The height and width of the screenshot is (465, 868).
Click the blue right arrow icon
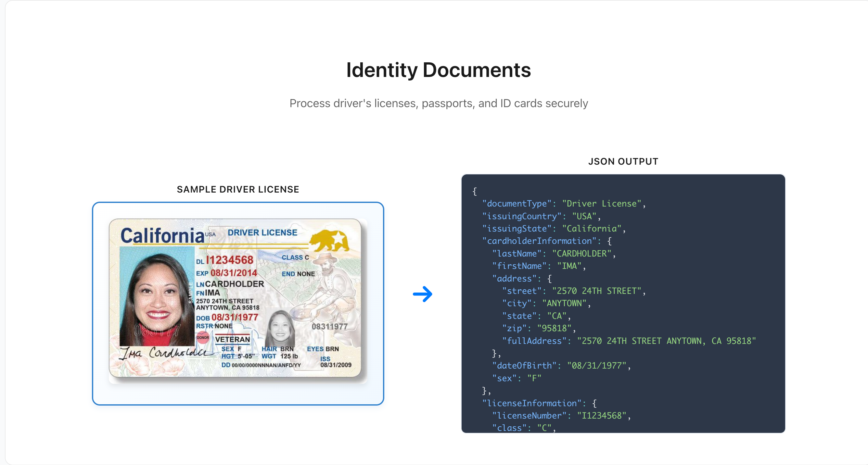(423, 294)
